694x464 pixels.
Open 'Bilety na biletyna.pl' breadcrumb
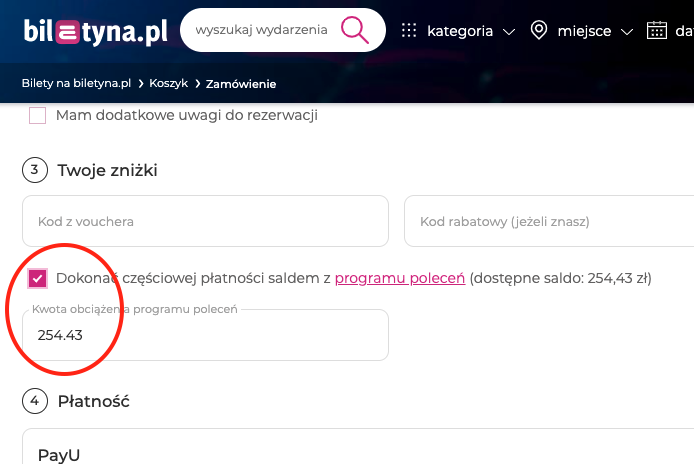[76, 83]
